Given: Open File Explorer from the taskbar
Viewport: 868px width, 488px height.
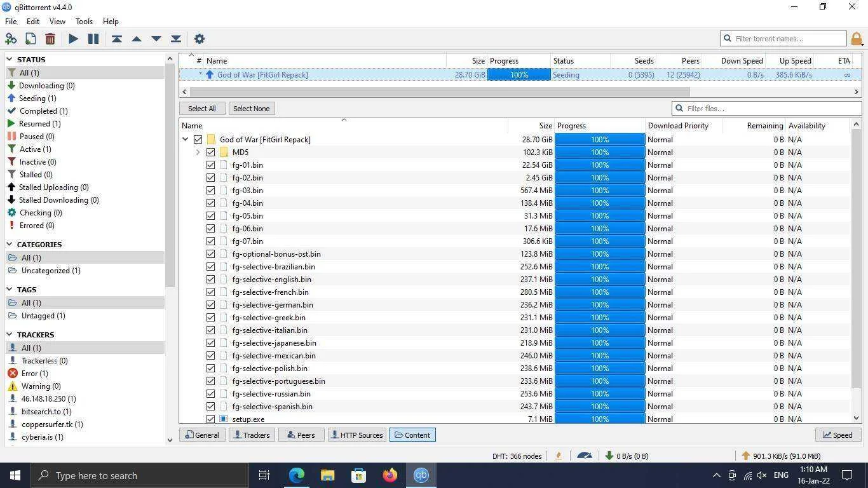Looking at the screenshot, I should click(x=327, y=475).
